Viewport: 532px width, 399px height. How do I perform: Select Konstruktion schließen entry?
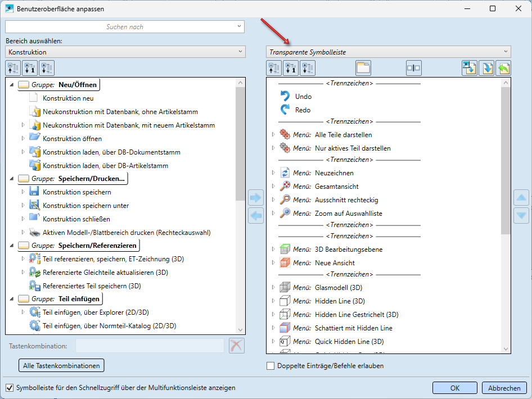click(x=76, y=219)
